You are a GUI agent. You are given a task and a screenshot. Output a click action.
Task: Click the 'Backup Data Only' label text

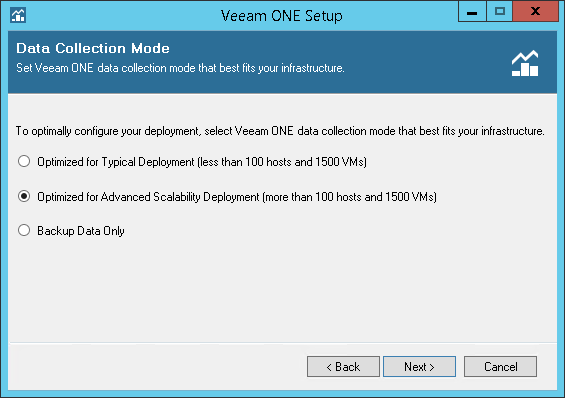[81, 231]
